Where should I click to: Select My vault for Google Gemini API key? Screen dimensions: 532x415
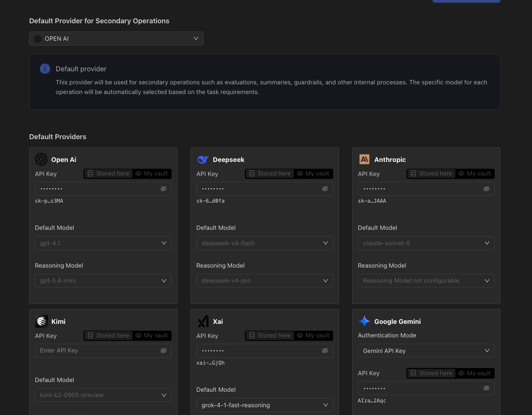[x=475, y=373]
